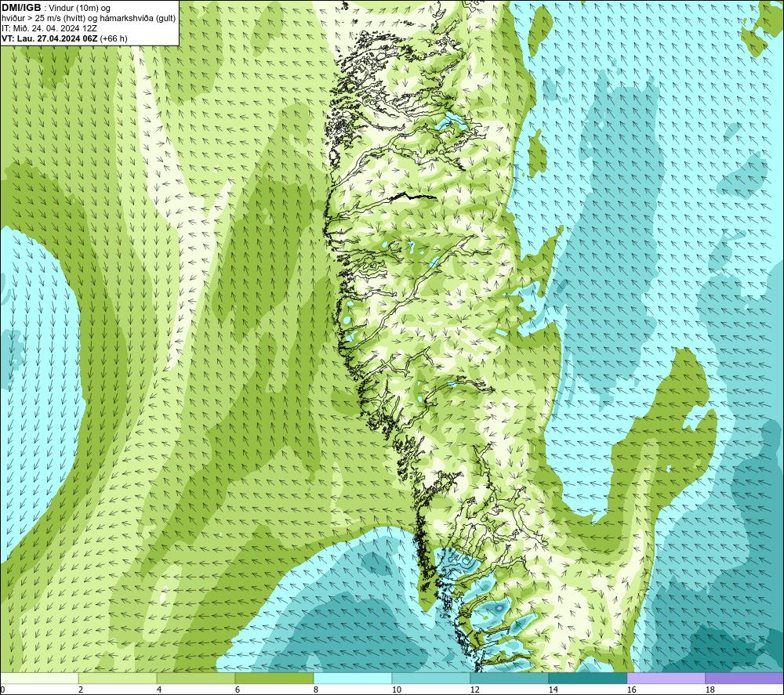Click the '6' colorbar label
The width and height of the screenshot is (784, 695).
point(238,690)
